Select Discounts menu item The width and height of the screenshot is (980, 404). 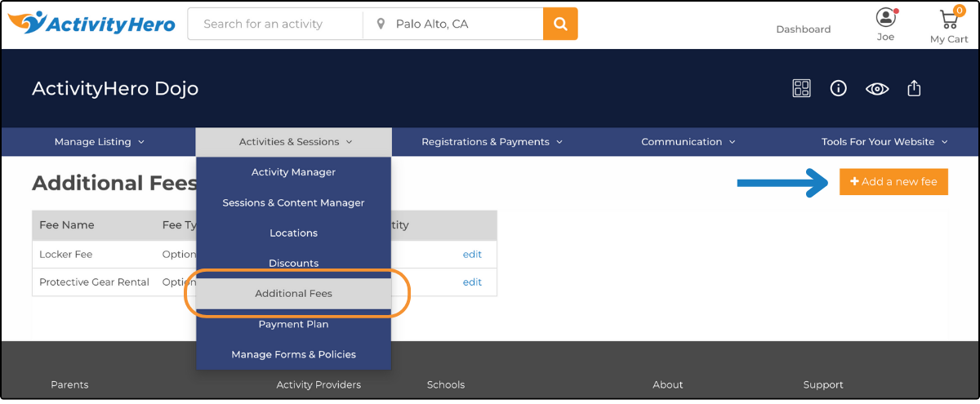coord(294,263)
